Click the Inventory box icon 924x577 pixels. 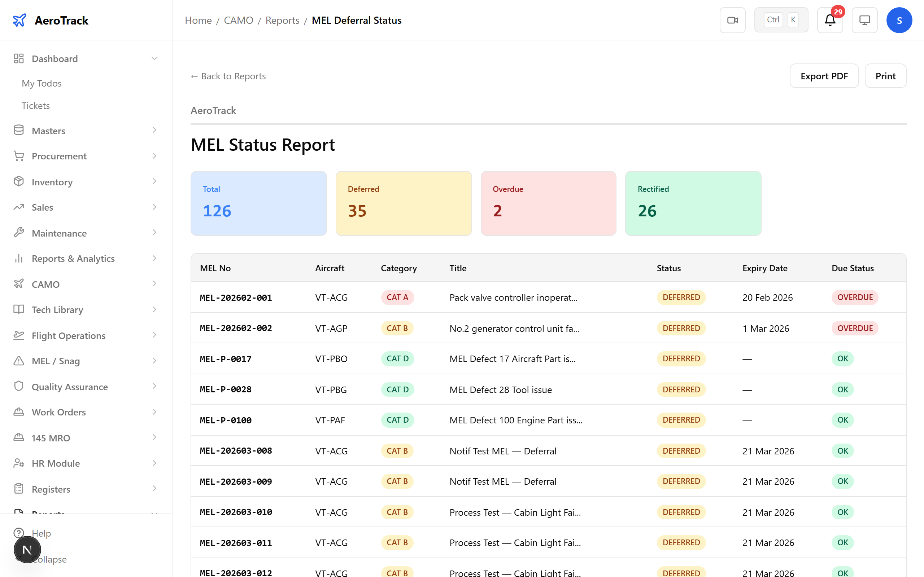pos(19,182)
